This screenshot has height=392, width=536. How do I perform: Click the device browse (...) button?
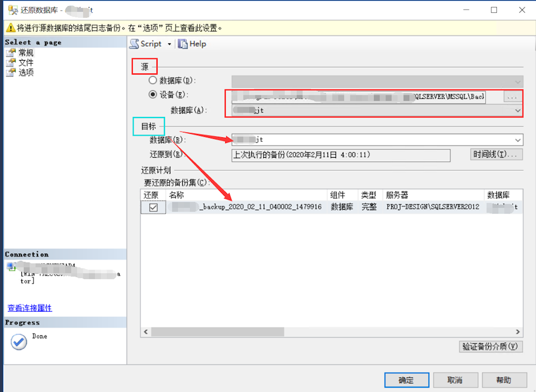tap(512, 97)
